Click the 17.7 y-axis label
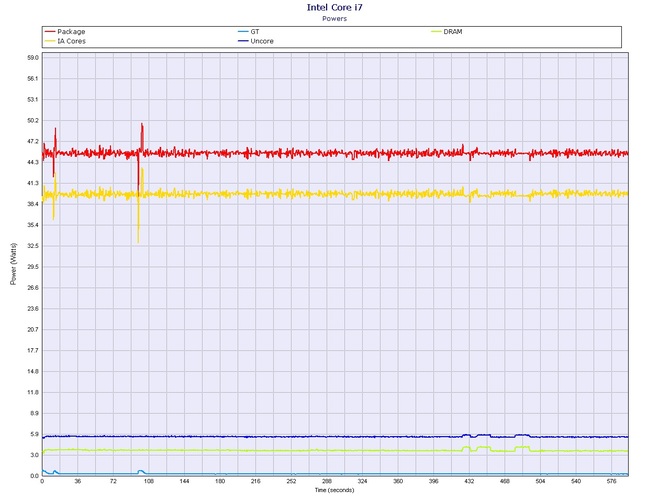The image size is (670, 502). (x=33, y=351)
